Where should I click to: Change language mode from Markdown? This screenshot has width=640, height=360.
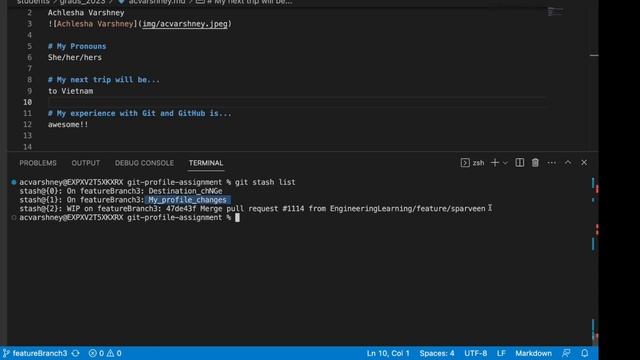click(x=533, y=353)
